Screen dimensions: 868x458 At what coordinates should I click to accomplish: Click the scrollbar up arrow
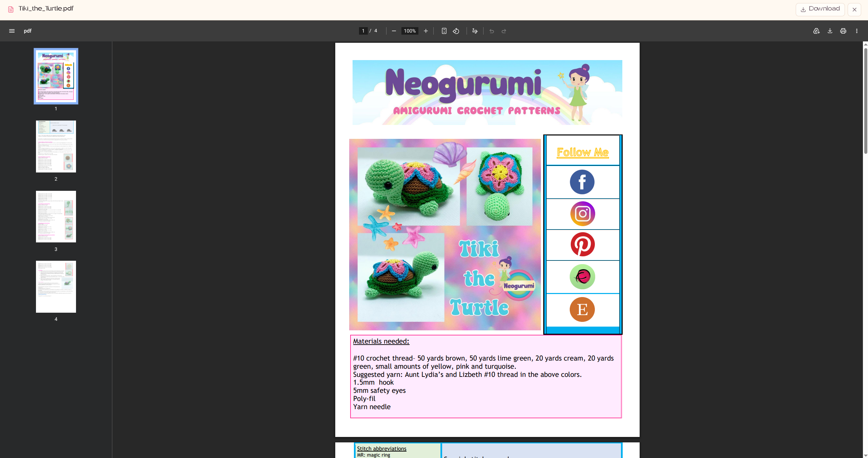pyautogui.click(x=865, y=44)
